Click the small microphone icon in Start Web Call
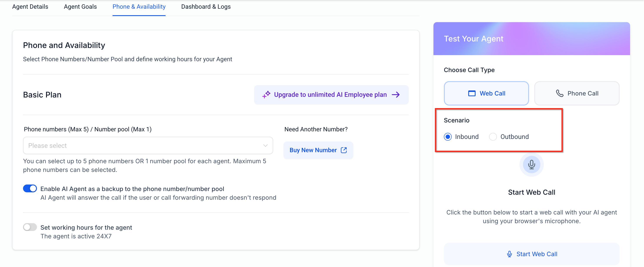The image size is (644, 267). coord(509,254)
